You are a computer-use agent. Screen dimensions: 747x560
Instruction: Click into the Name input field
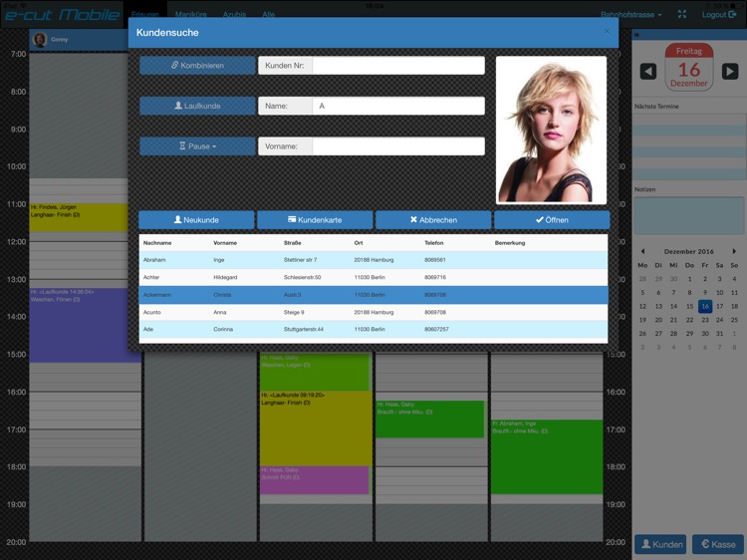398,106
